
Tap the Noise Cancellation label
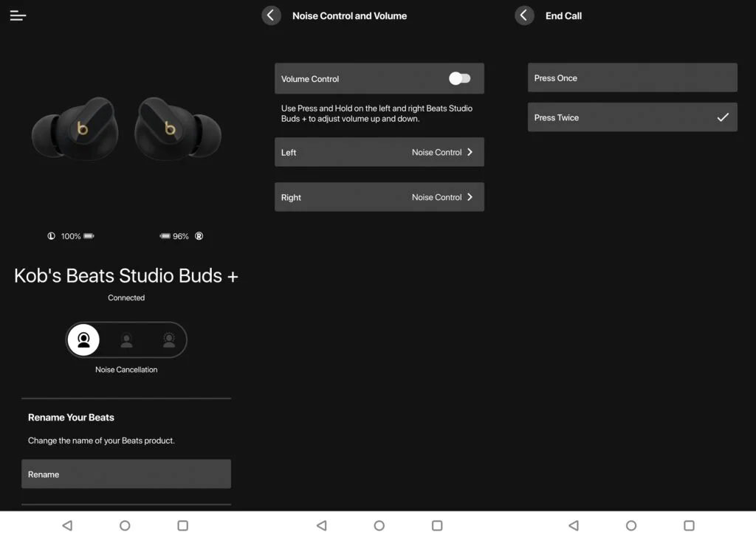[x=126, y=370]
